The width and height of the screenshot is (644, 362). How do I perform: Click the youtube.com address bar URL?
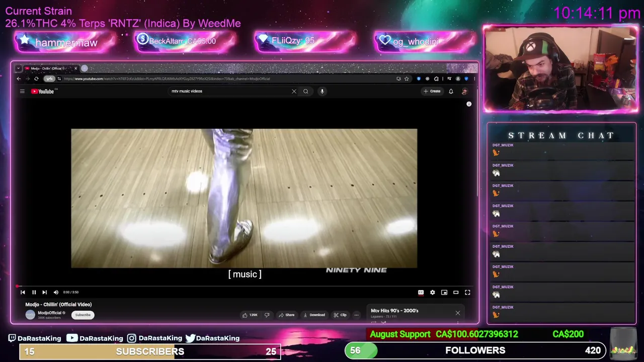coord(167,78)
